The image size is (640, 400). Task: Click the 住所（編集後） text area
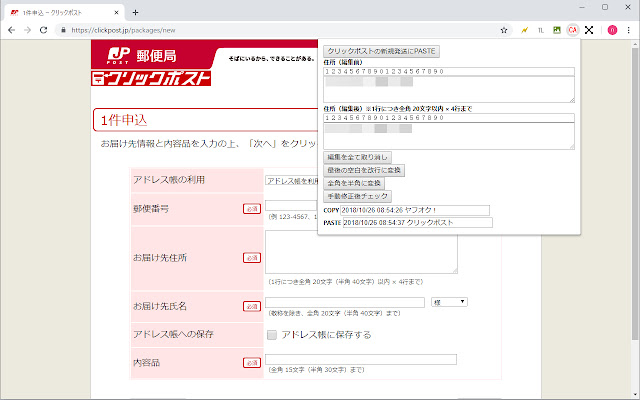449,136
